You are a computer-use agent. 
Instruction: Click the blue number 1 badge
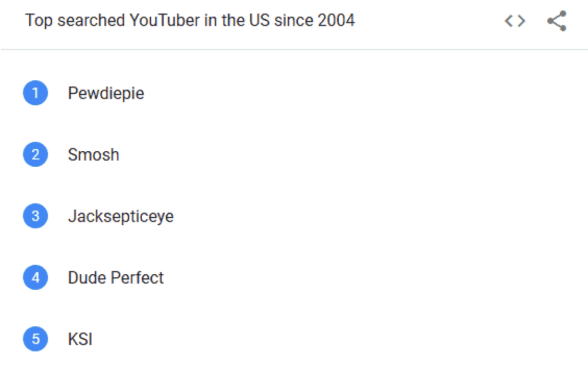pyautogui.click(x=35, y=93)
